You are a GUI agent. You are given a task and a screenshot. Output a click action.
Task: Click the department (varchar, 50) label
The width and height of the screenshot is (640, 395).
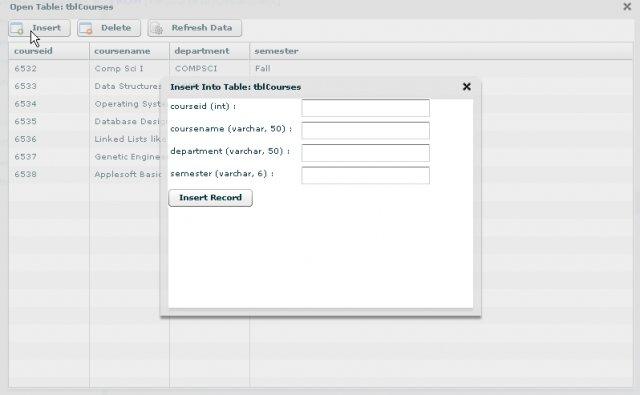230,151
